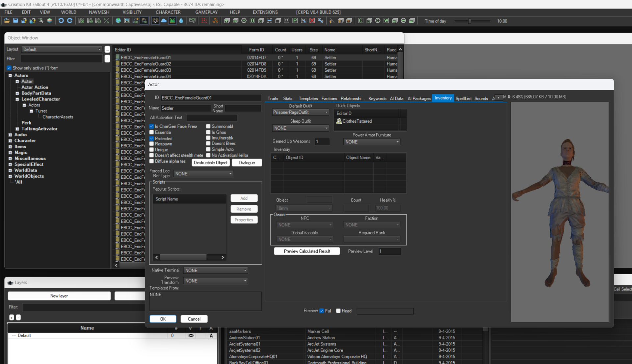Open the Power Armor Furniture dropdown
632x364 pixels.
pos(372,142)
